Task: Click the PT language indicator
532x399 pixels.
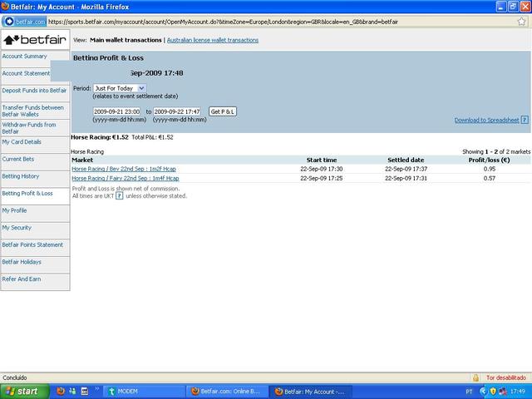Action: tap(469, 392)
